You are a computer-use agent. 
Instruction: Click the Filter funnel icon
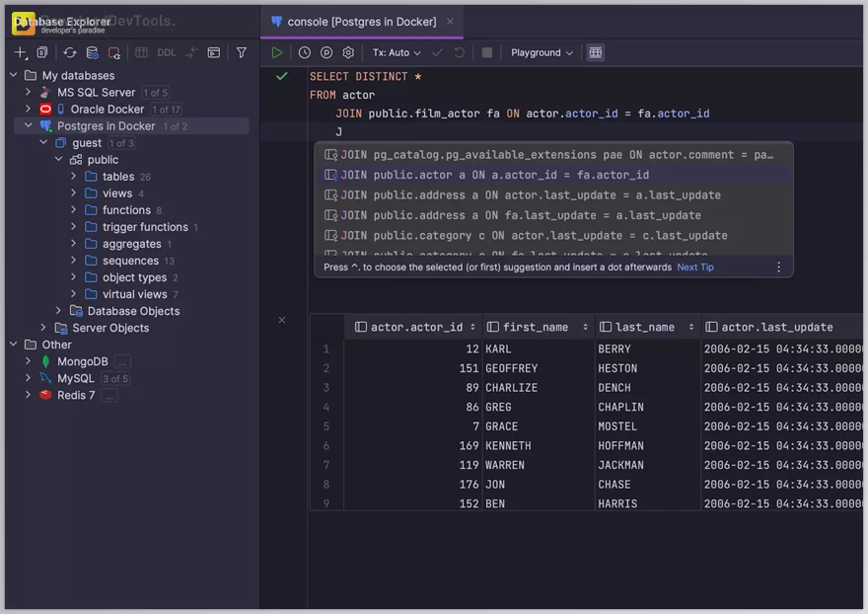tap(242, 52)
